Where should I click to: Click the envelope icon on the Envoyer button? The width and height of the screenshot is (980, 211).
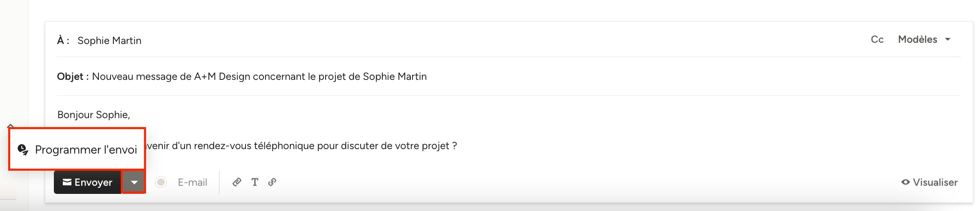pyautogui.click(x=67, y=182)
